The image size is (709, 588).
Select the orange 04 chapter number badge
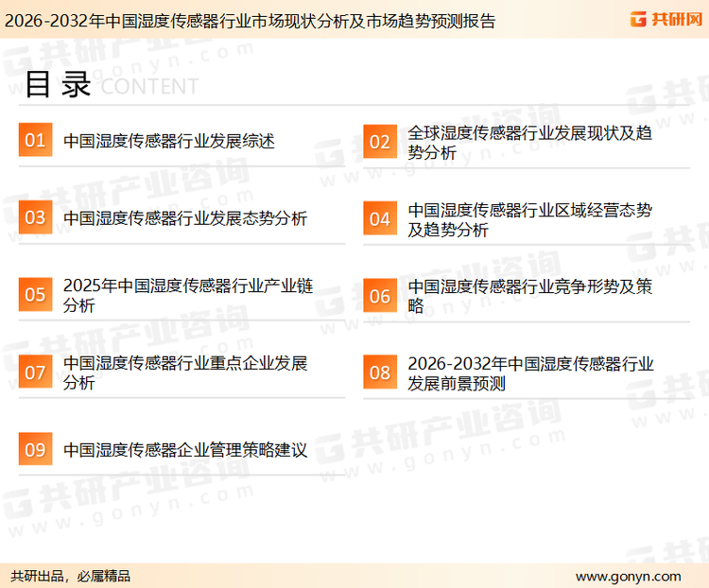pyautogui.click(x=380, y=218)
